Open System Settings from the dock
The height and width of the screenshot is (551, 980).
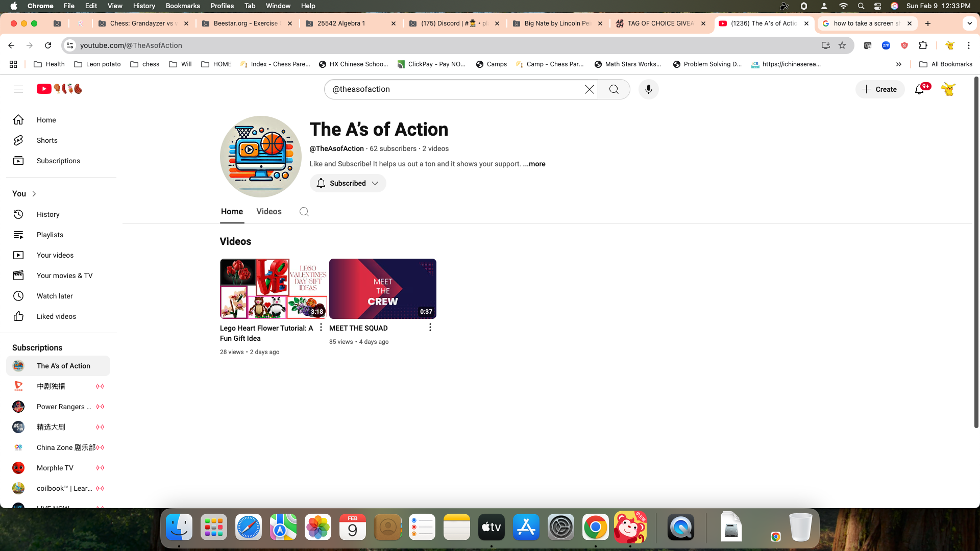tap(561, 528)
